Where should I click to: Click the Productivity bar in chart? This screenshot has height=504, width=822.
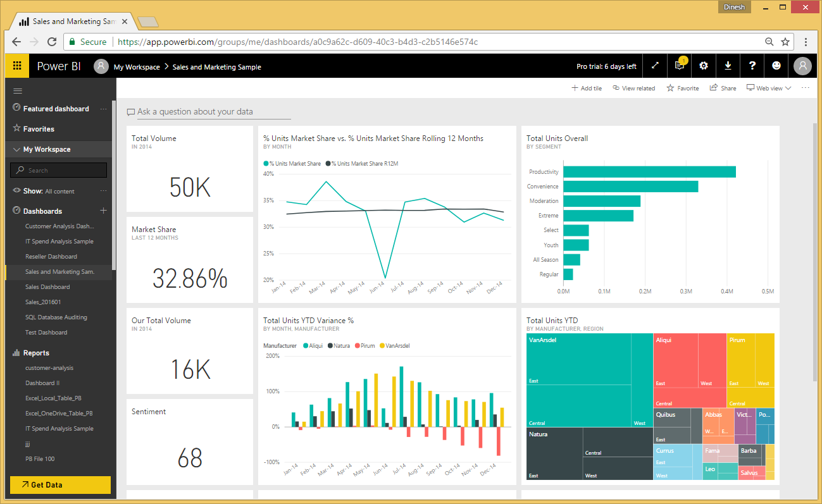[649, 172]
